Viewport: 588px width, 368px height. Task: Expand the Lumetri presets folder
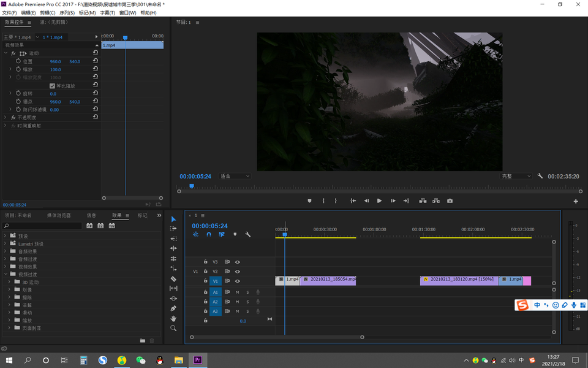(6, 243)
